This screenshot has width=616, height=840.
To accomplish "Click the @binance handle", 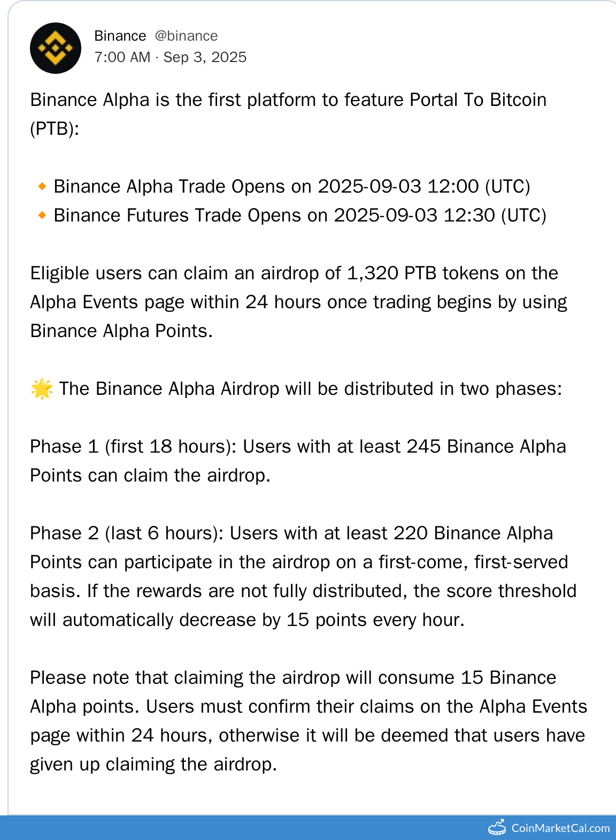I will point(186,36).
